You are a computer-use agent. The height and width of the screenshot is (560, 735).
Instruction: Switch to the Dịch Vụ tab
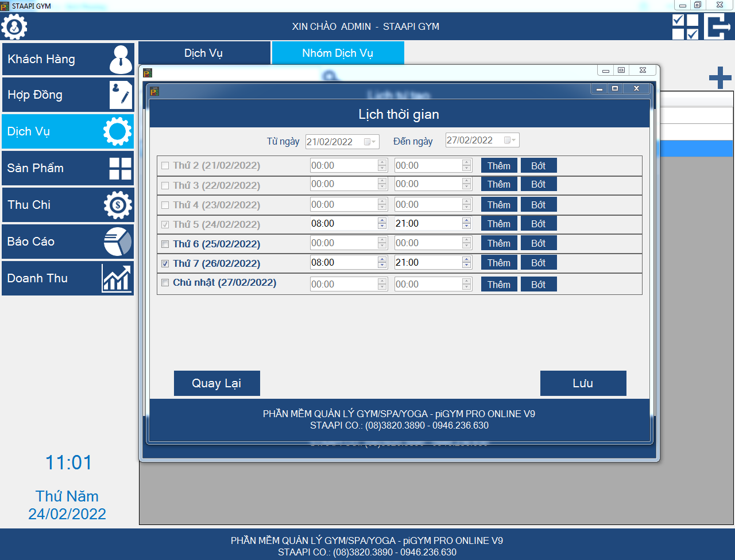tap(204, 53)
